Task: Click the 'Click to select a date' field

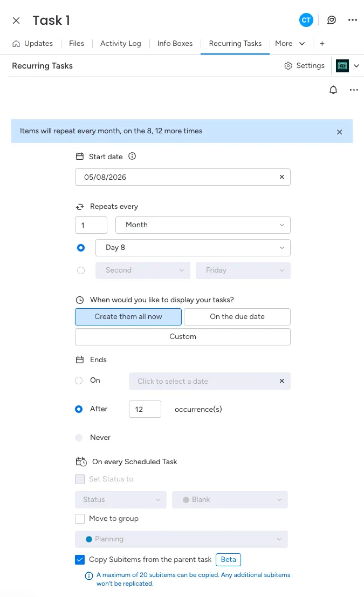Action: point(210,381)
